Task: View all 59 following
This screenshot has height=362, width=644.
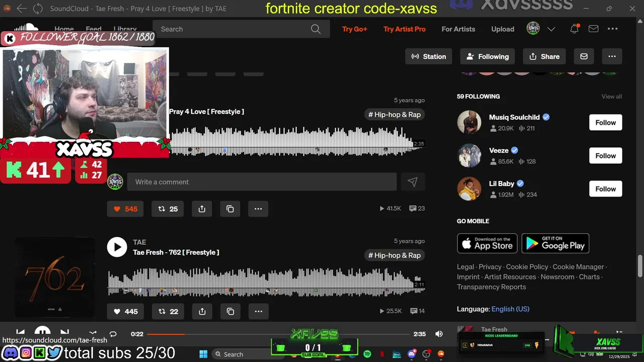Action: click(x=612, y=97)
